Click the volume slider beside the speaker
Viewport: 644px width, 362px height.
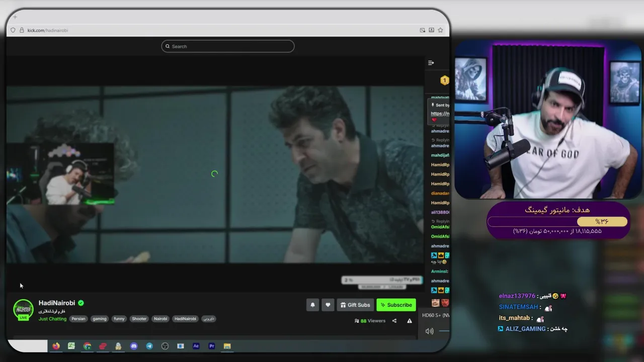444,331
